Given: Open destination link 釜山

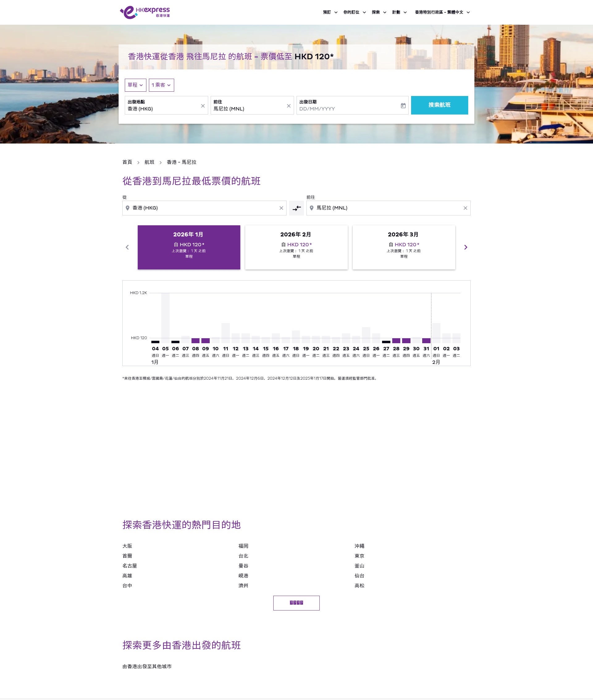Looking at the screenshot, I should coord(360,566).
